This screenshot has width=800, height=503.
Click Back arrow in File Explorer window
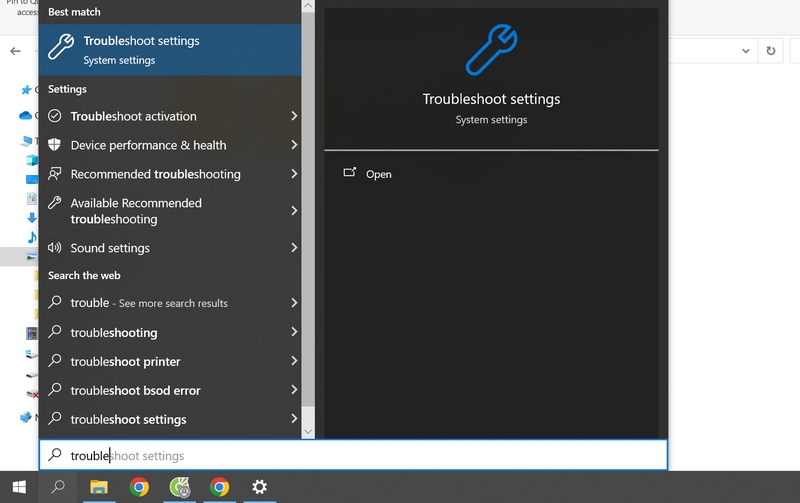tap(15, 51)
